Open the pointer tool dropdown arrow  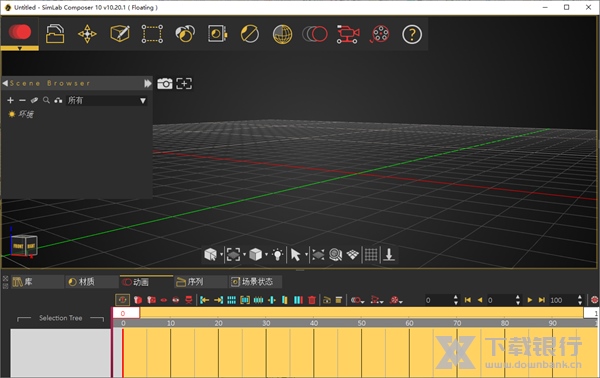click(306, 254)
